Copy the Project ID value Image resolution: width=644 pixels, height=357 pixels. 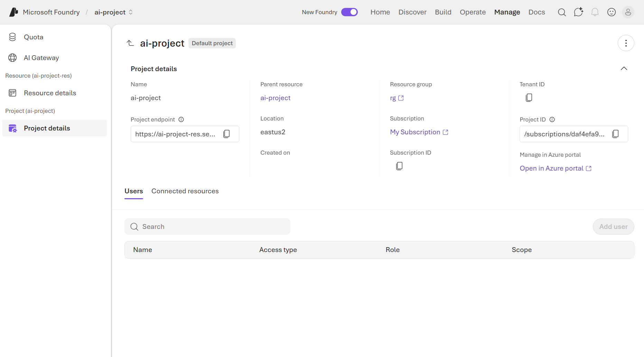[x=615, y=134]
